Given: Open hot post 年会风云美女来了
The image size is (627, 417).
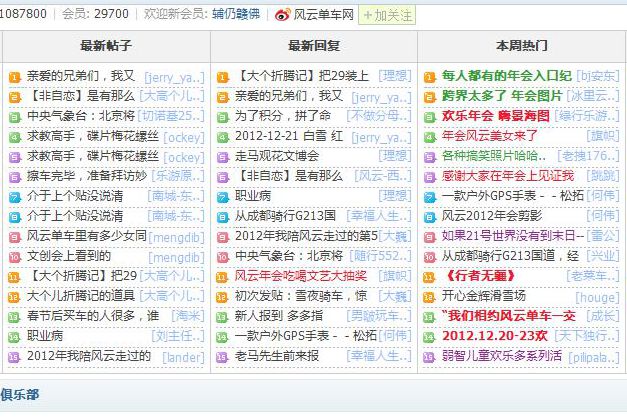Looking at the screenshot, I should coord(490,136).
